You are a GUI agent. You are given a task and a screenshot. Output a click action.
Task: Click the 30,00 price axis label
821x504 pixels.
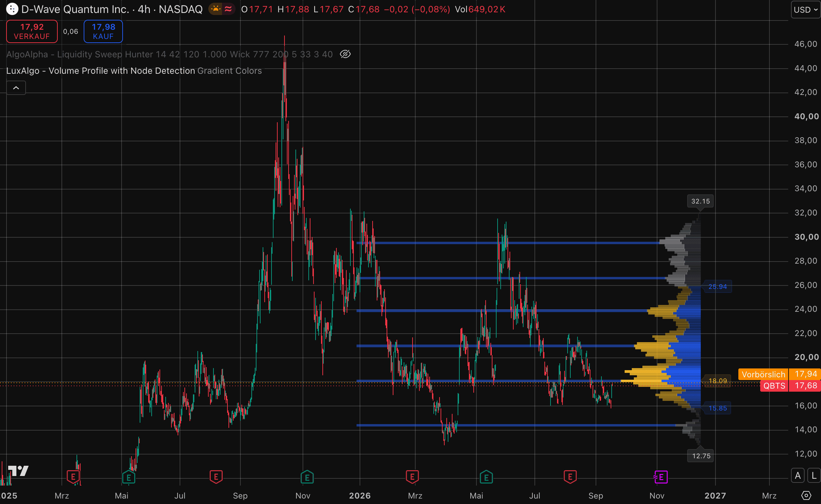click(x=806, y=237)
